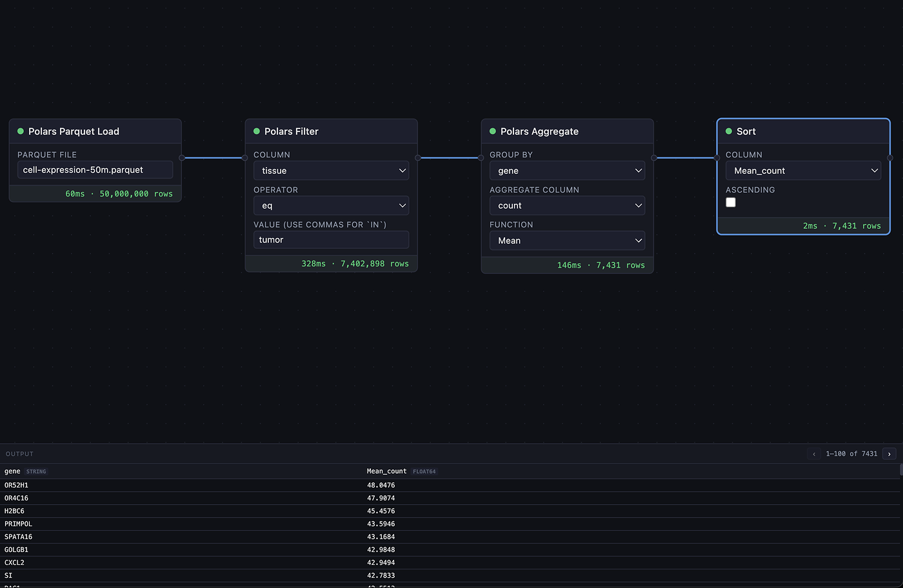The image size is (903, 588).
Task: Click the 45.4576 value cell
Action: pyautogui.click(x=381, y=511)
